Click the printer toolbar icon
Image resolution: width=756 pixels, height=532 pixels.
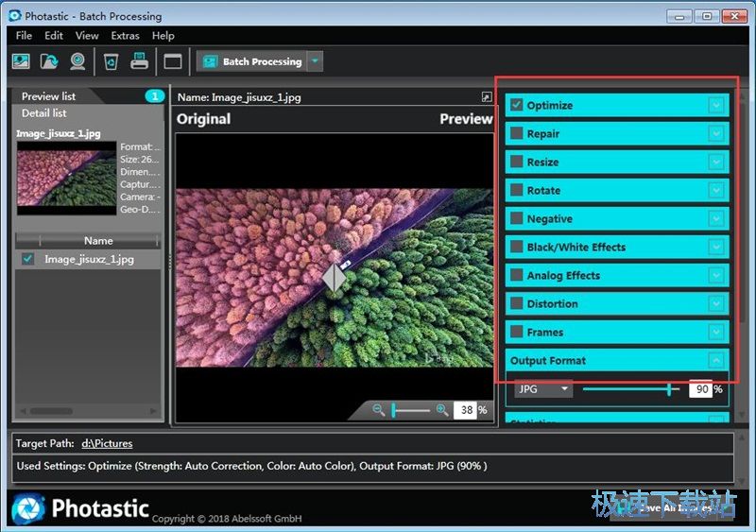[x=139, y=61]
